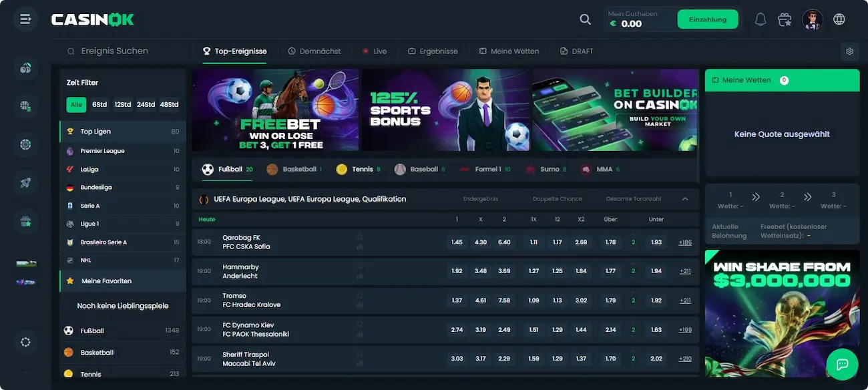Select the Alle time filter
This screenshot has height=390, width=868.
tap(76, 105)
